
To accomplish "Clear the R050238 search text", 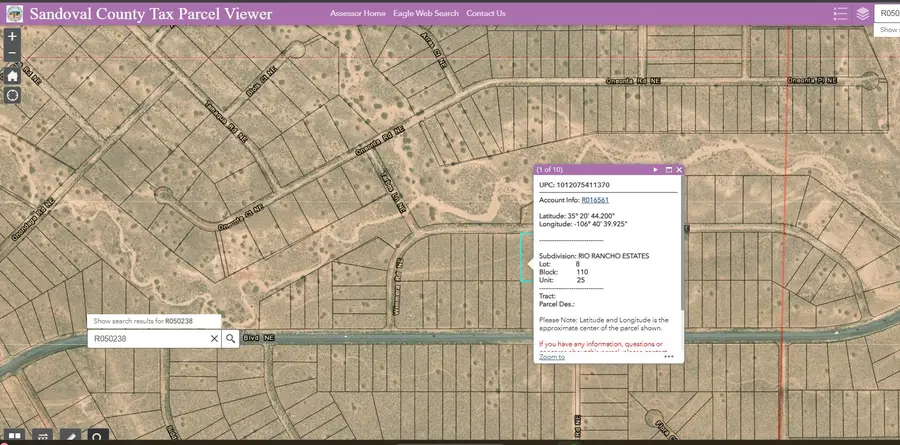I will (214, 339).
